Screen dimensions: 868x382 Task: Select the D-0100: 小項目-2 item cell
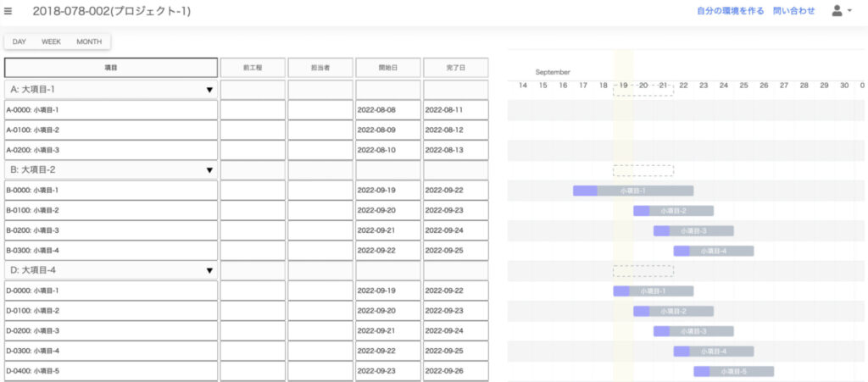coord(111,310)
